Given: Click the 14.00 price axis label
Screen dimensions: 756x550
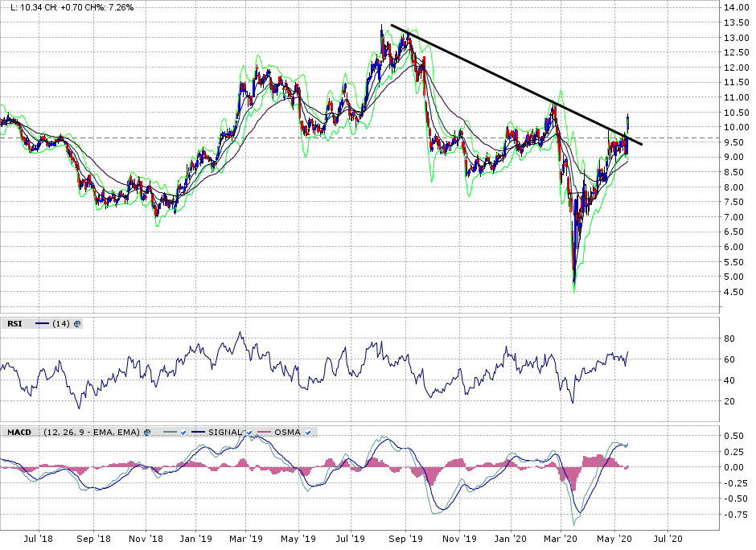Looking at the screenshot, I should point(736,8).
